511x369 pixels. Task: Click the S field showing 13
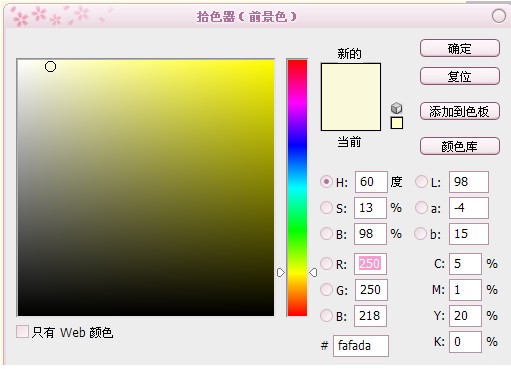pos(370,208)
